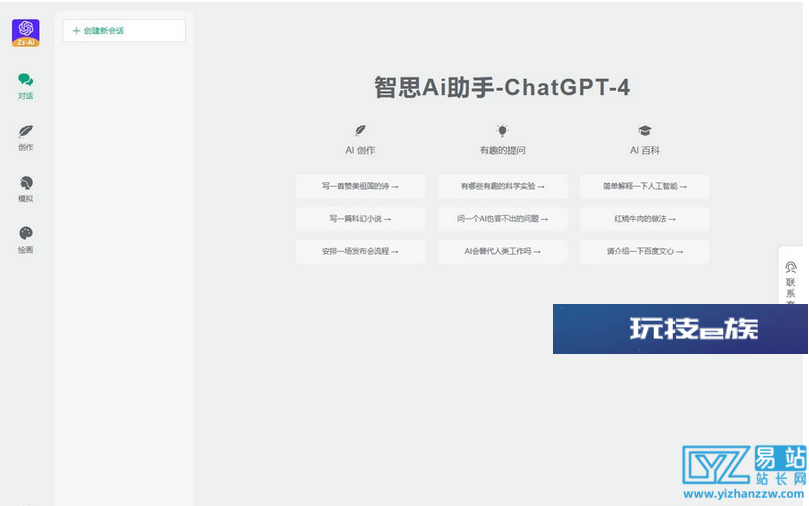Viewport: 809px width, 506px height.
Task: Click the 有趣的提问 column heading
Action: tap(503, 150)
